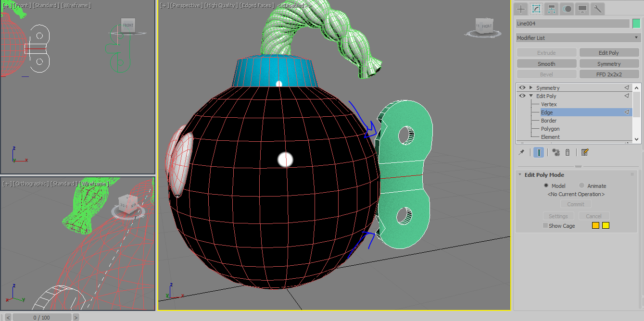Open the Create command panel tab
644x321 pixels.
[x=521, y=9]
